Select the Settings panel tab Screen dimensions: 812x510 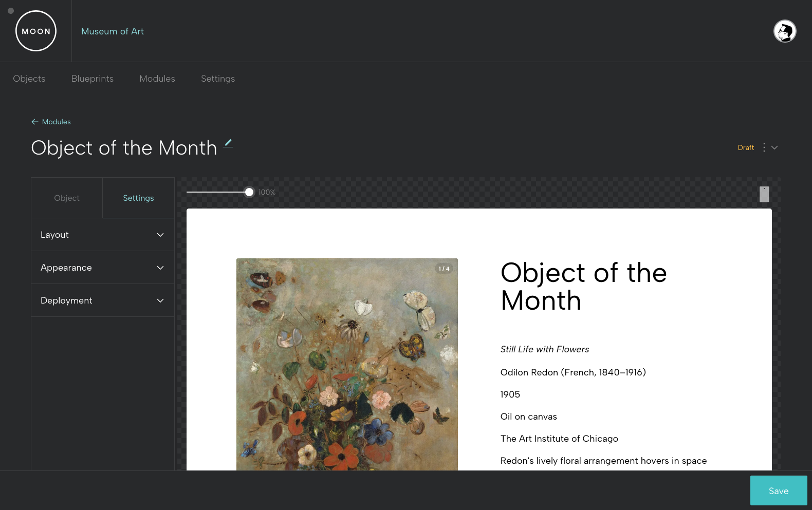click(x=138, y=198)
